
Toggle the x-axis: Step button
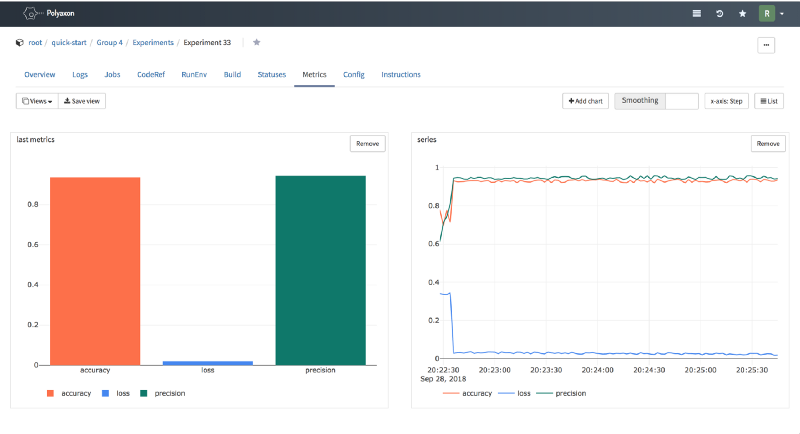tap(727, 101)
